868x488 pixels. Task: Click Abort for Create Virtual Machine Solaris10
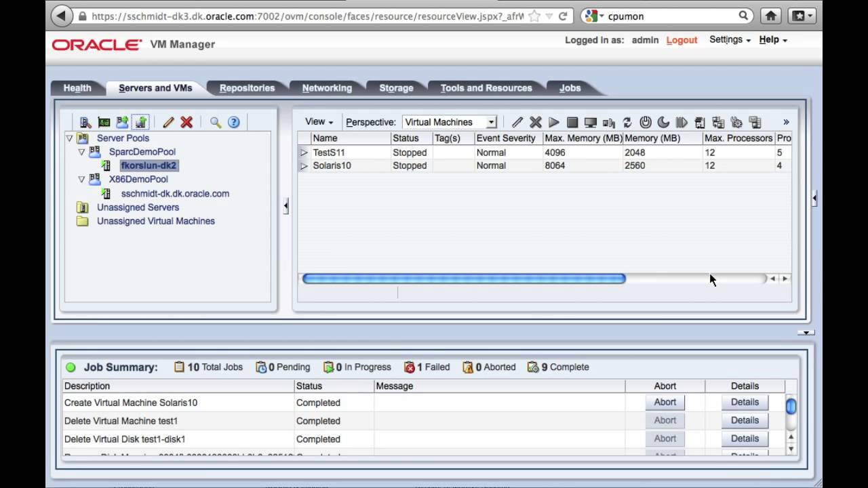[x=665, y=402]
